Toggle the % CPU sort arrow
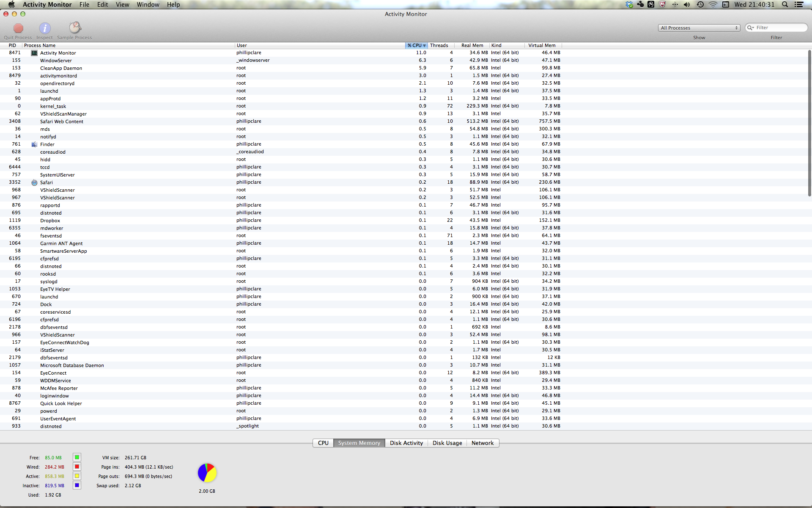 [x=424, y=46]
